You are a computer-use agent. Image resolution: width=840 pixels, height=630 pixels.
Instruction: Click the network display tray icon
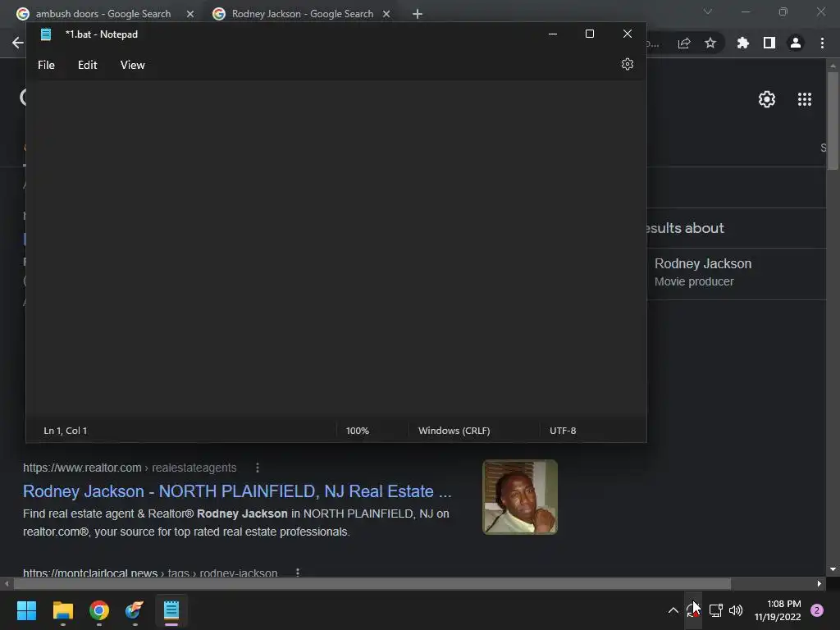coord(715,610)
